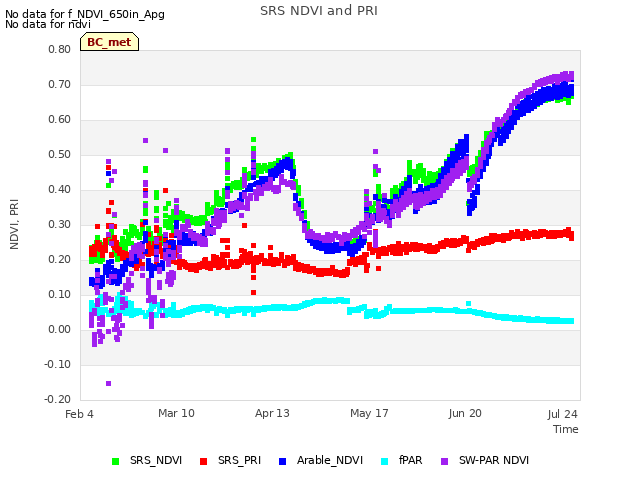This screenshot has height=480, width=640.
Task: Click the 0.30 y-axis tick label
Action: click(x=60, y=224)
